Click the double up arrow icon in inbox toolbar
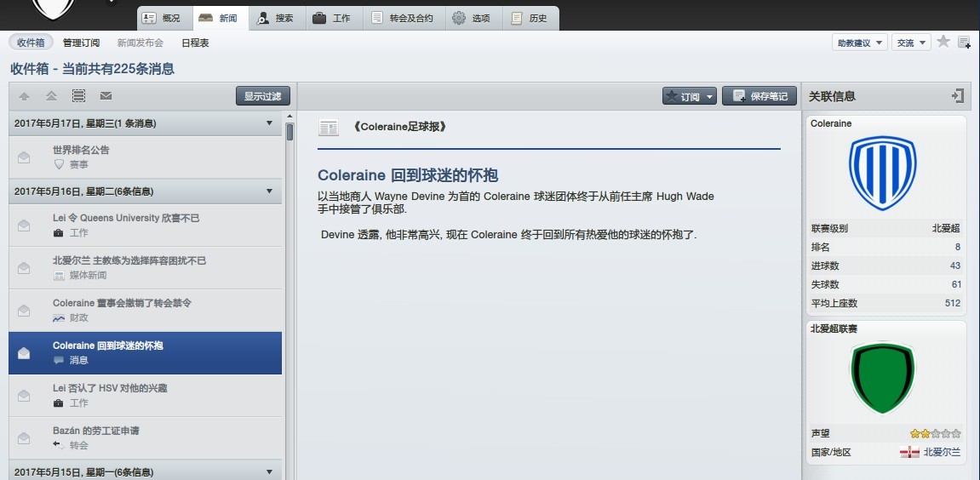Screen dimensions: 980x480 tap(51, 96)
